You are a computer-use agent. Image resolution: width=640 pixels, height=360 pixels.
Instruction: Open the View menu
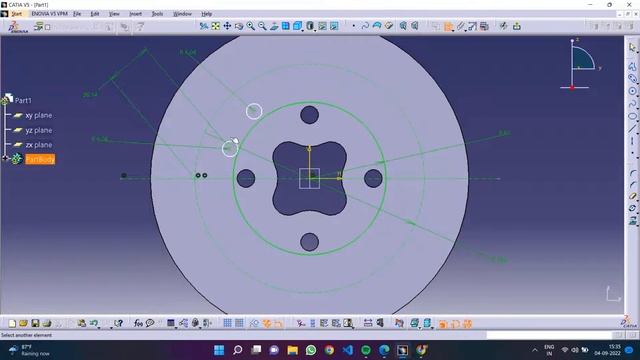(114, 14)
